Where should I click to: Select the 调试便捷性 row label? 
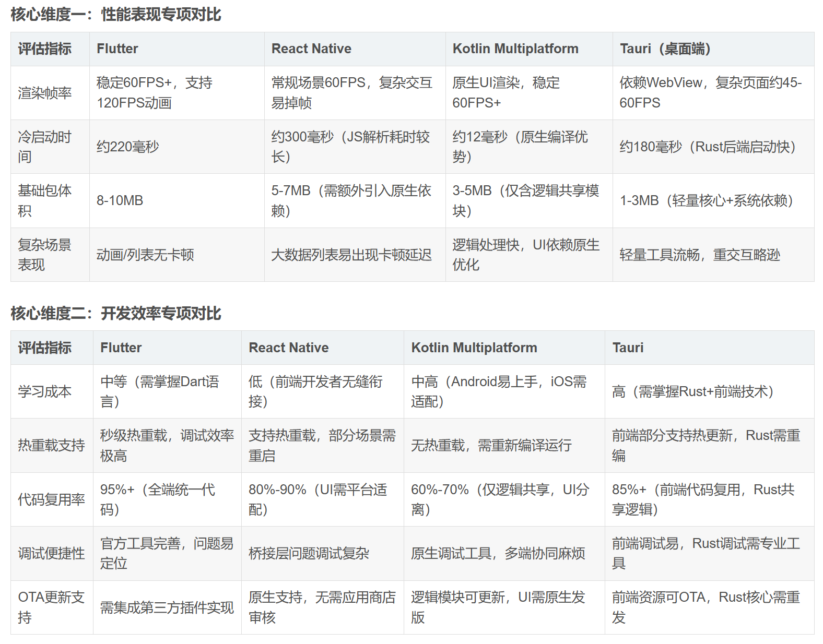tap(52, 553)
